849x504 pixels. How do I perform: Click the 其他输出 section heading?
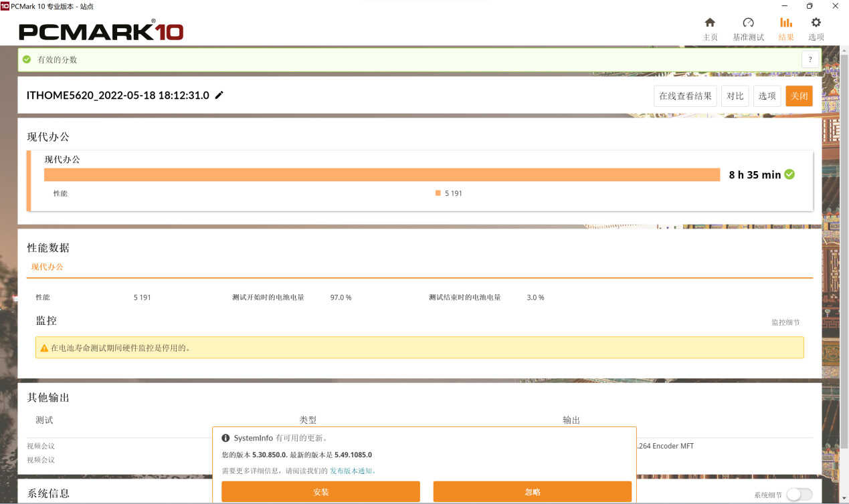48,398
